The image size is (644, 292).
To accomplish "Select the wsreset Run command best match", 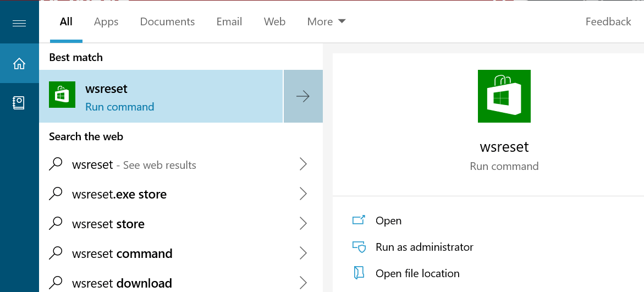I will pyautogui.click(x=161, y=97).
